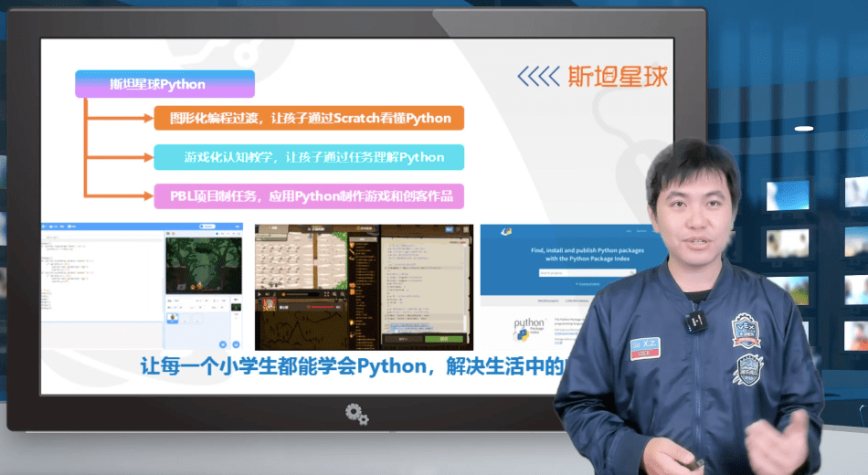Click the triple-chevron logo mark beside 斯坦星球
868x475 pixels.
537,77
